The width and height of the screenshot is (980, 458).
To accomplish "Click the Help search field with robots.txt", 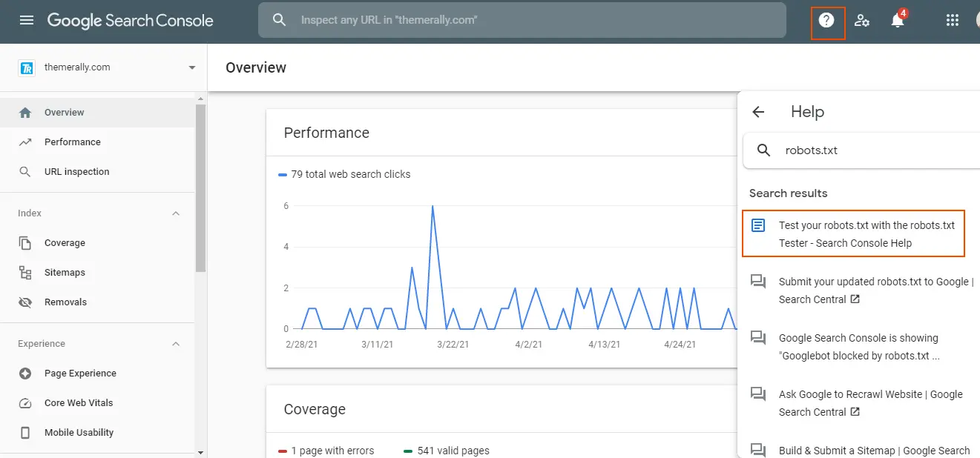I will click(862, 150).
